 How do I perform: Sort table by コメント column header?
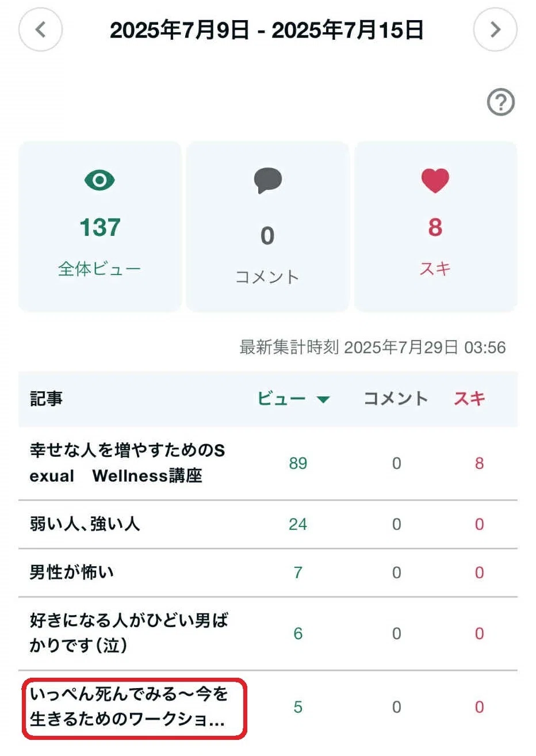[396, 399]
